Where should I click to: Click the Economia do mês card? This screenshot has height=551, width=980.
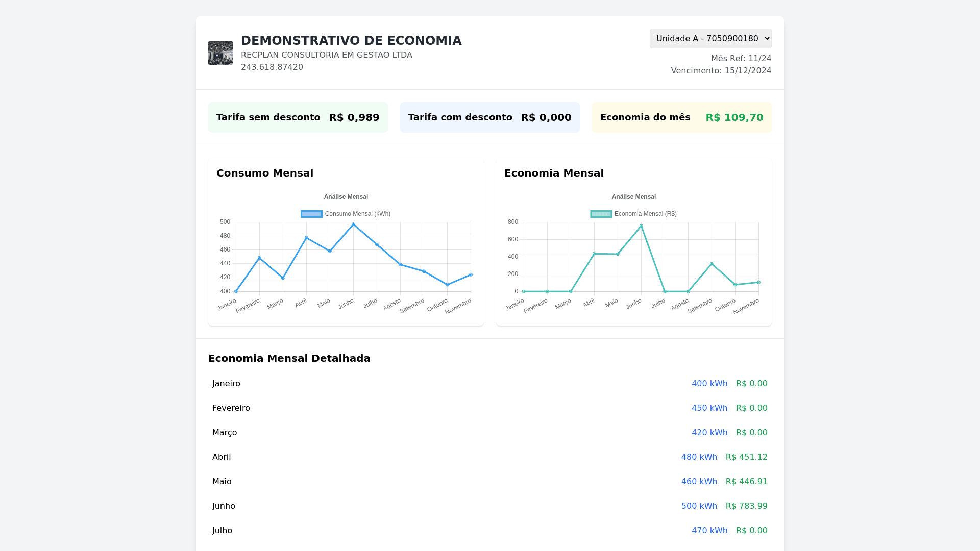pos(681,117)
